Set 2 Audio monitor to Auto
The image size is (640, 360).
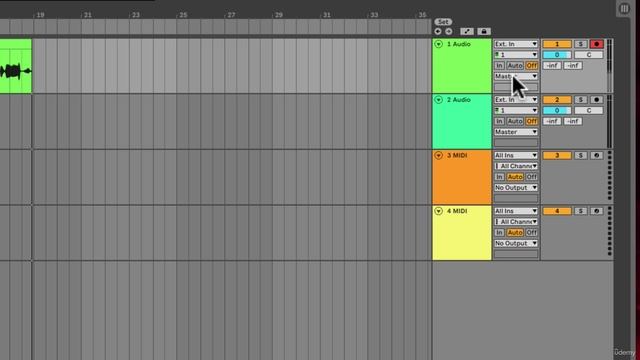point(515,121)
